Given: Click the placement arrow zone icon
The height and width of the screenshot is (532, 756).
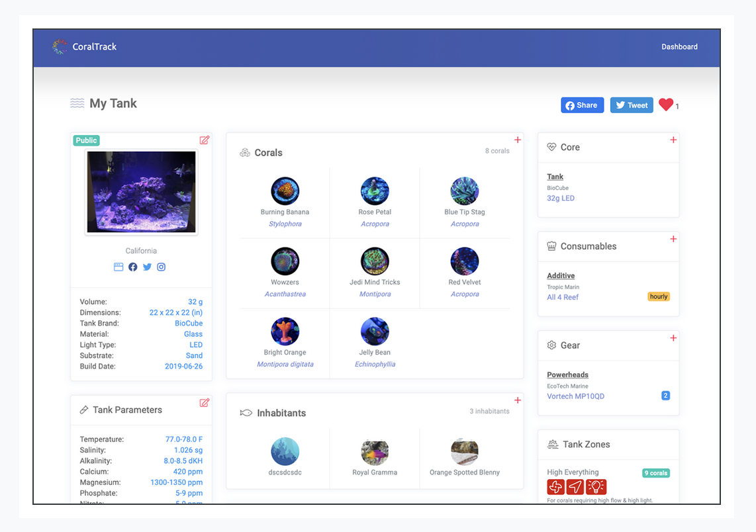Looking at the screenshot, I should pos(575,487).
